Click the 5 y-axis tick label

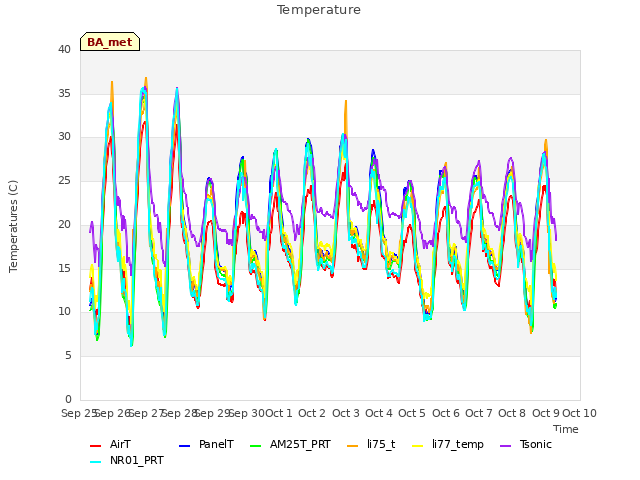68,356
